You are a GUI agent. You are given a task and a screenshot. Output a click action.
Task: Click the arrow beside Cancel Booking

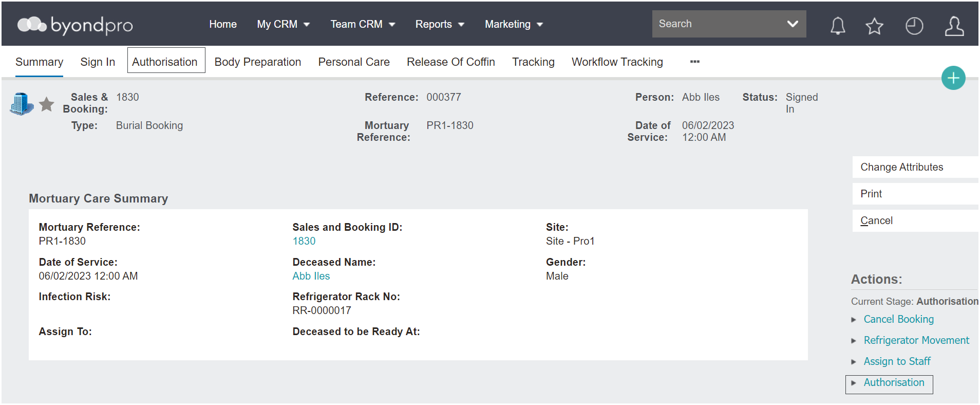(854, 320)
